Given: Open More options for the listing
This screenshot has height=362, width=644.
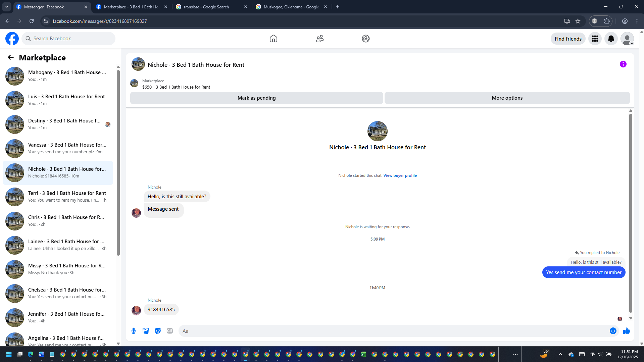Looking at the screenshot, I should (x=507, y=98).
